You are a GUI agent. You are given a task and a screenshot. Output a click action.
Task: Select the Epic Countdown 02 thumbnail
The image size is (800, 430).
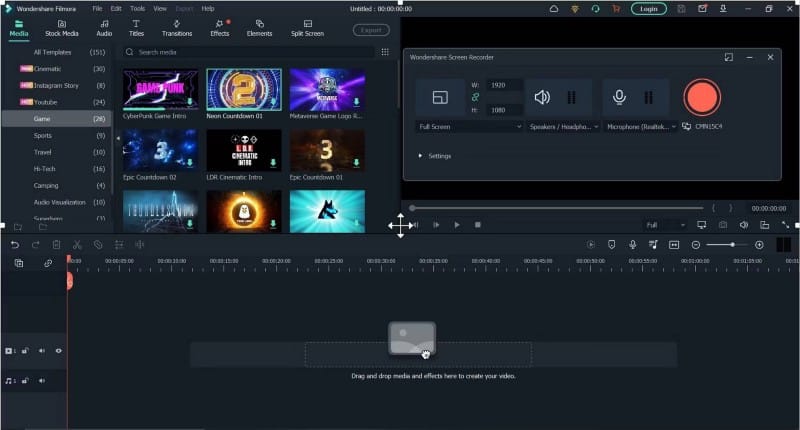[160, 150]
